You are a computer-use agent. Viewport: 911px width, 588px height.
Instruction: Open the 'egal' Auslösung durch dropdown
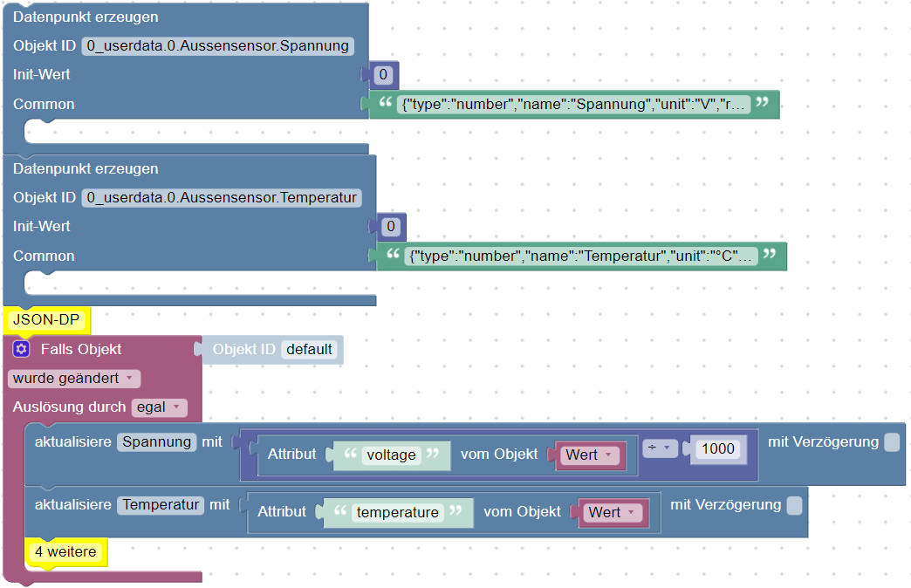[159, 407]
